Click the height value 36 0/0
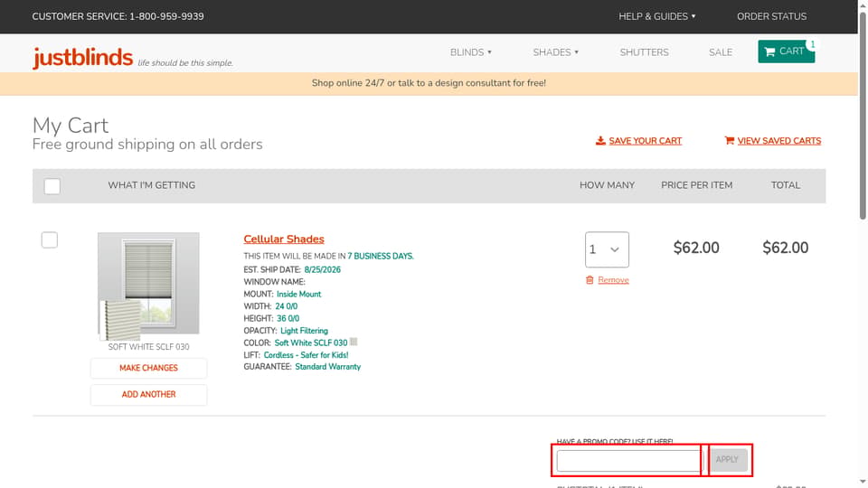 point(288,318)
